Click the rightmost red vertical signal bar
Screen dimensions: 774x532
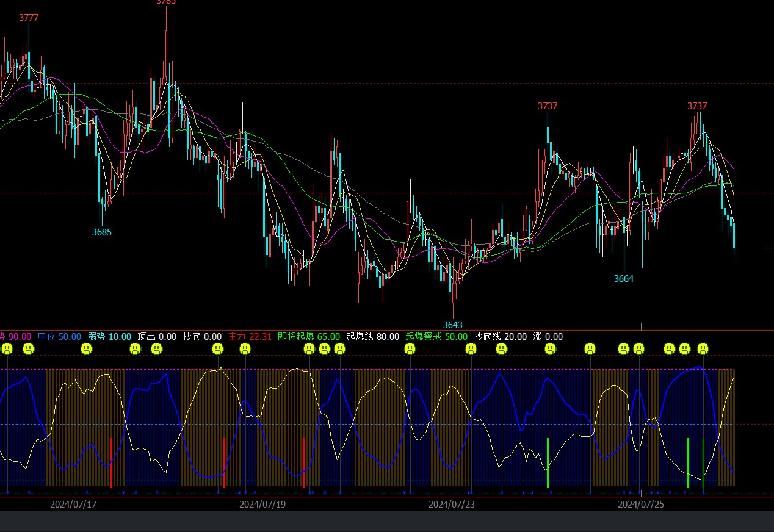coord(303,462)
